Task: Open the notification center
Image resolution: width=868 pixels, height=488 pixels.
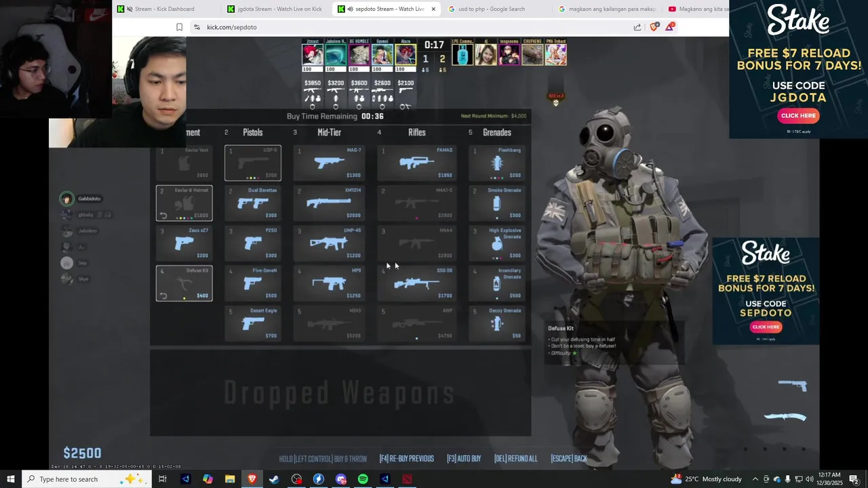Action: pyautogui.click(x=854, y=479)
